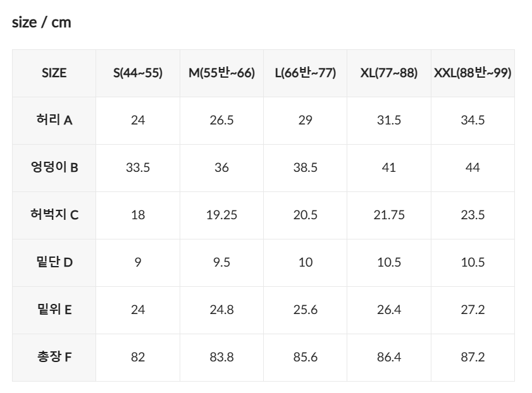This screenshot has height=393, width=532.
Task: Click the SIZE column header cell
Action: [x=54, y=73]
